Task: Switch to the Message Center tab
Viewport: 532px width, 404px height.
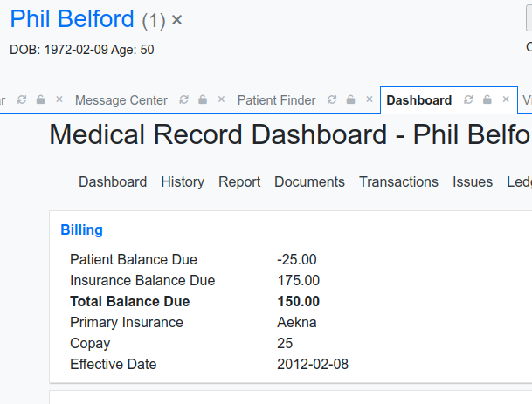Action: [121, 100]
